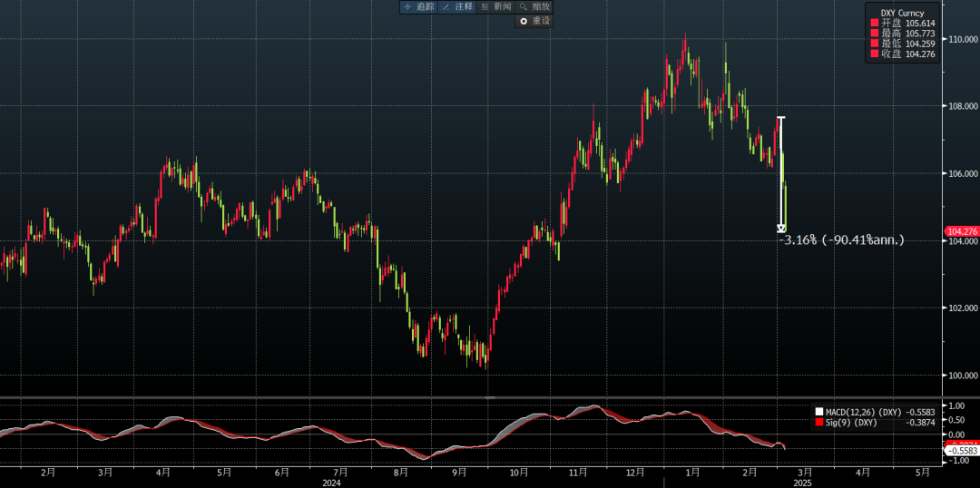
Task: Click the top of the white measurement line
Action: point(780,118)
